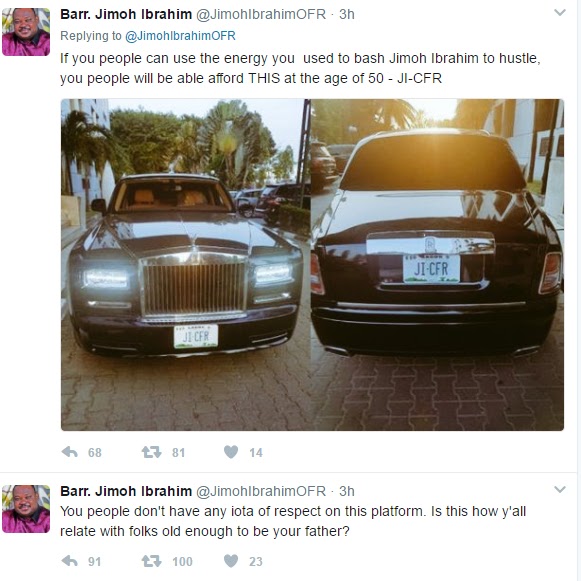Open the @JimohIbrahimOFR reply-to link
Screen dimensions: 581x581
[180, 36]
